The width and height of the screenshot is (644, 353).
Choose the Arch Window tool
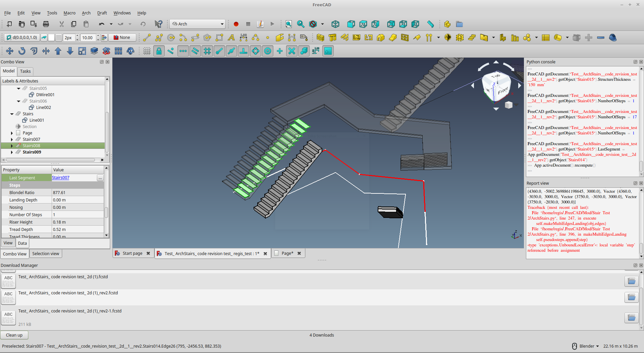[x=405, y=38]
